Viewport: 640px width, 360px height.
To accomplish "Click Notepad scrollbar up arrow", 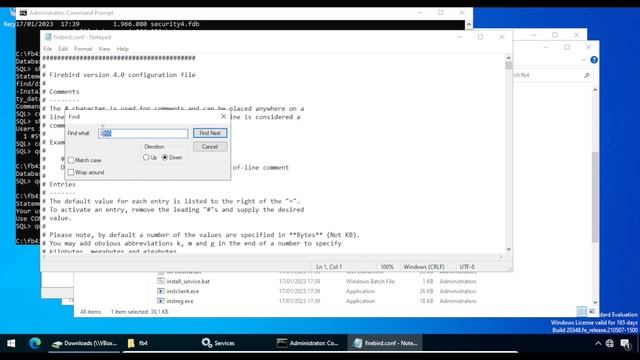I will point(508,58).
